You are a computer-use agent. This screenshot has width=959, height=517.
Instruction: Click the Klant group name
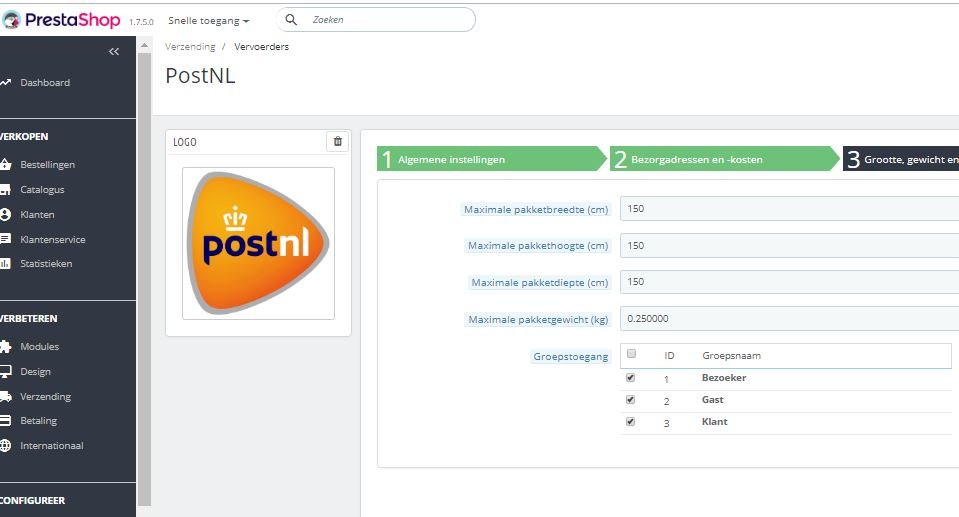point(714,422)
